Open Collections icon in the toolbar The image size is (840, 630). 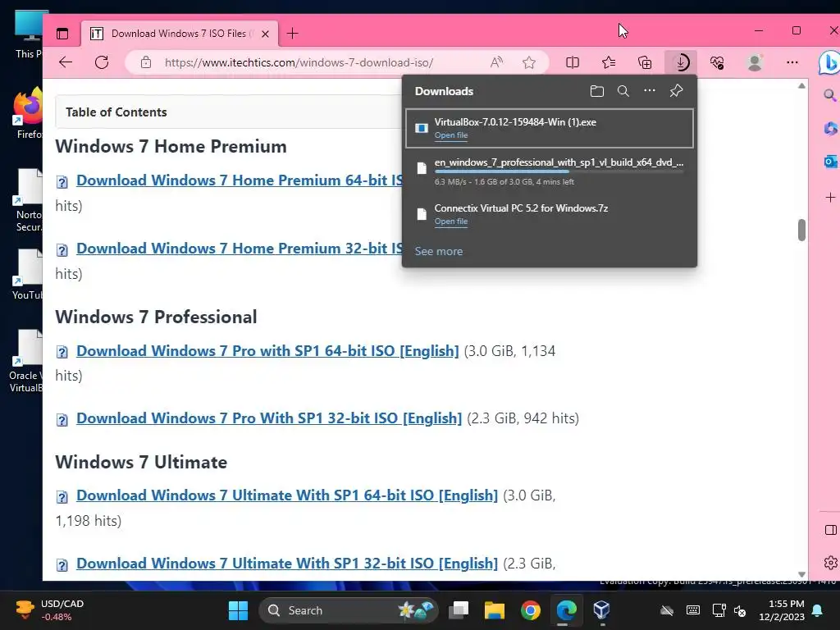click(x=645, y=62)
